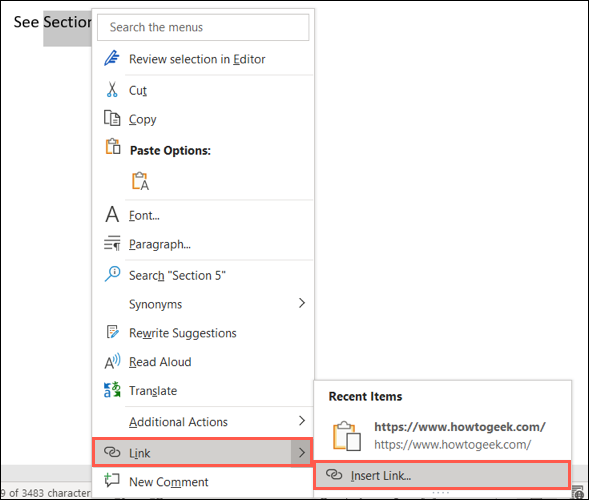Click into the Search the menus field

(203, 27)
